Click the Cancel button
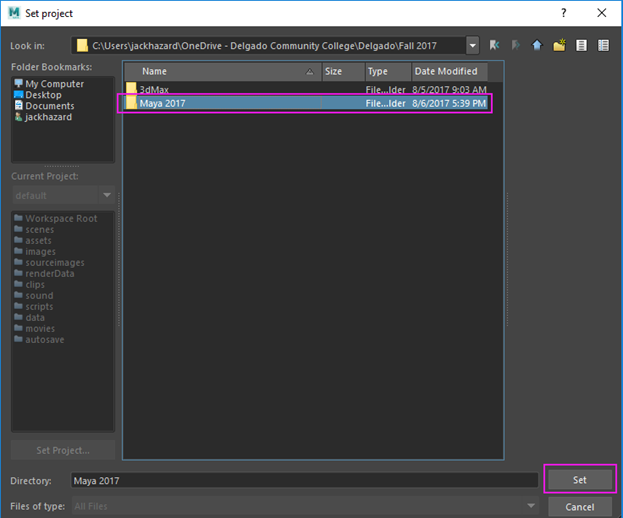This screenshot has height=518, width=623. pos(580,507)
